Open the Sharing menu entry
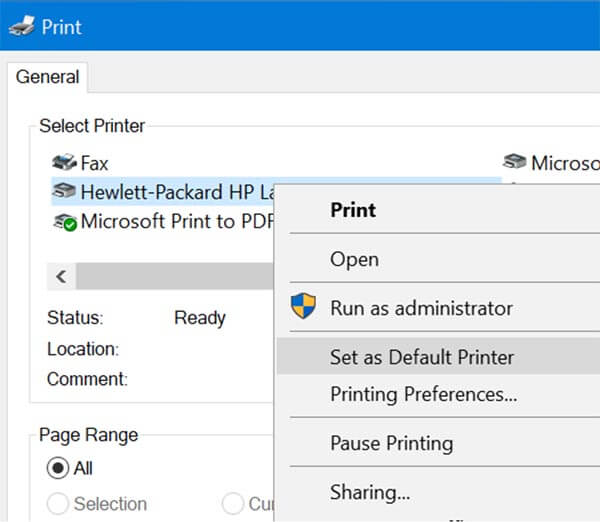600x522 pixels. pos(438,492)
